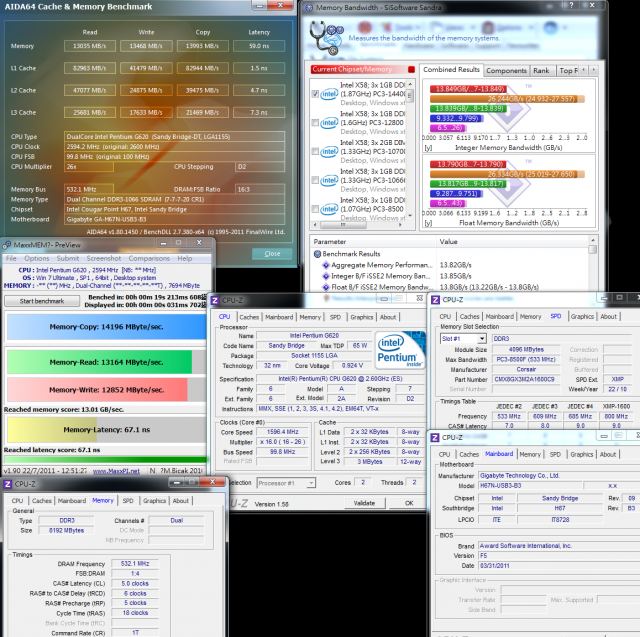The image size is (640, 637).
Task: Select Combined Results tab in Sandra
Action: pyautogui.click(x=451, y=70)
